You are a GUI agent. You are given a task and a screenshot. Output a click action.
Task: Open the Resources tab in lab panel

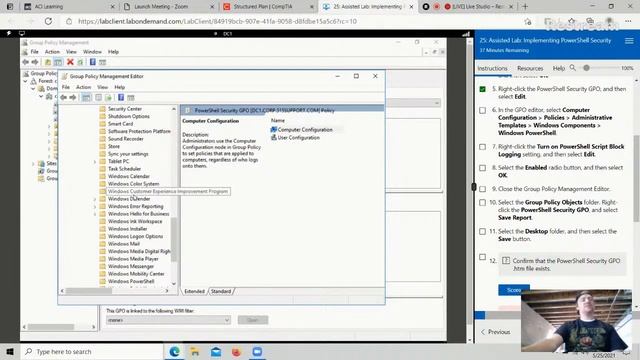click(530, 68)
